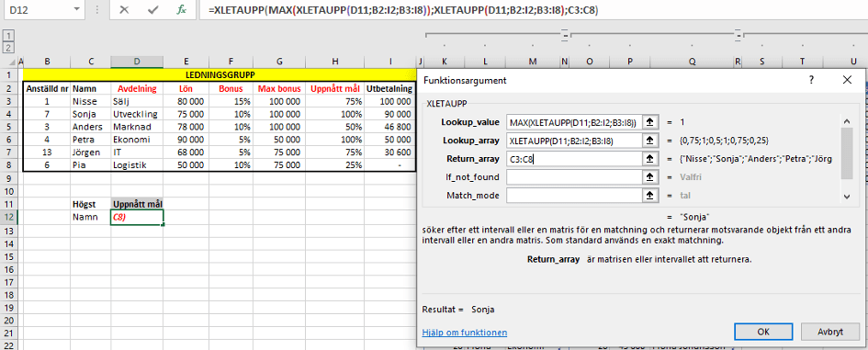Collapse the first outline group minus button
This screenshot has width=868, height=350.
point(565,36)
